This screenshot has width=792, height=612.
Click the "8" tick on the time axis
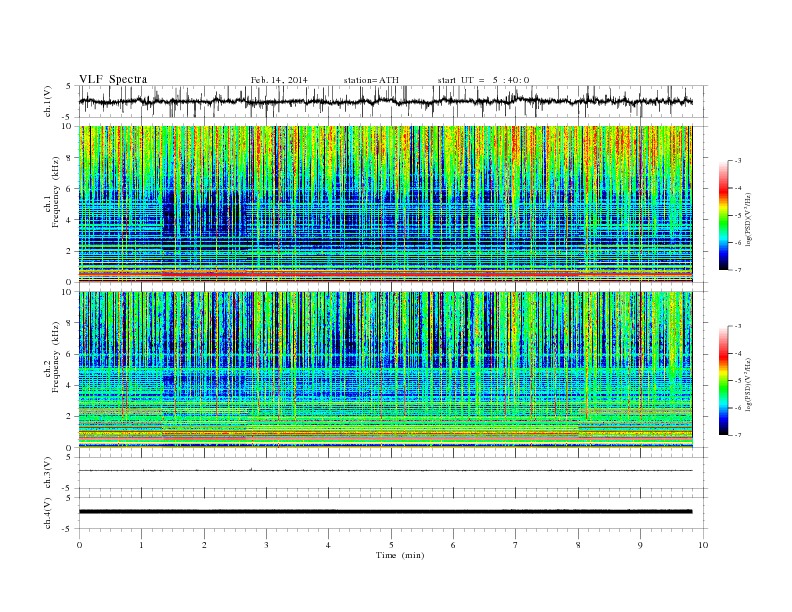(578, 545)
